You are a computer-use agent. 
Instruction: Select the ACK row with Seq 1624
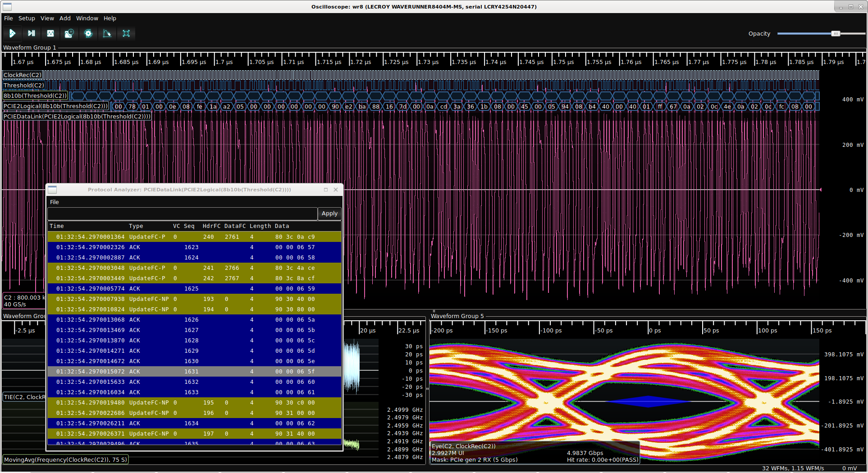(x=194, y=258)
